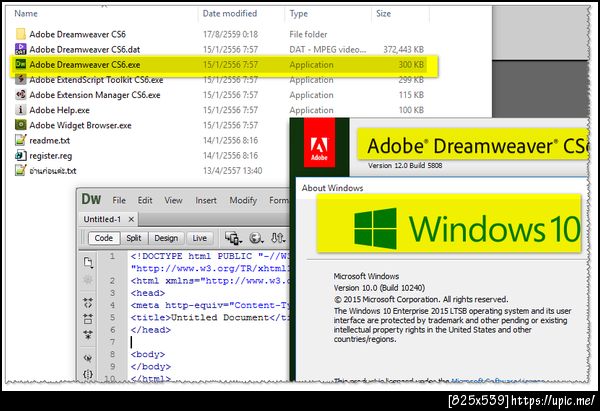Click the Expand All icon
Image resolution: width=600 pixels, height=411 pixels.
[88, 335]
